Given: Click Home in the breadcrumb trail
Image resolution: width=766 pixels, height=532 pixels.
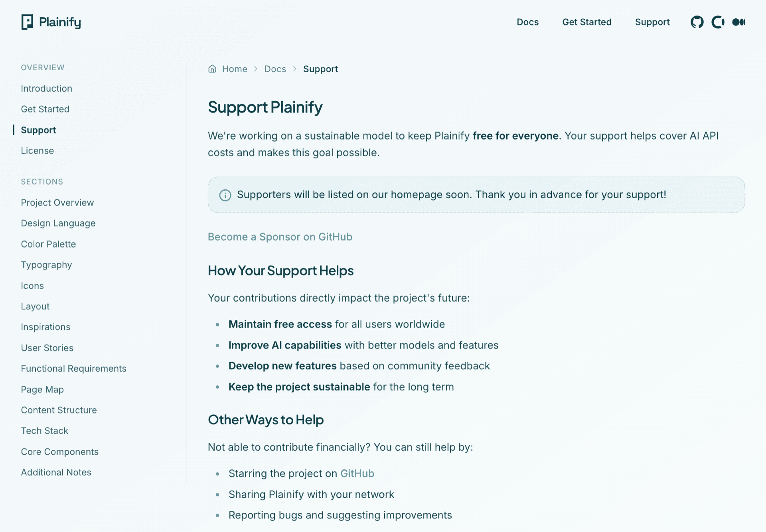Looking at the screenshot, I should pyautogui.click(x=235, y=69).
